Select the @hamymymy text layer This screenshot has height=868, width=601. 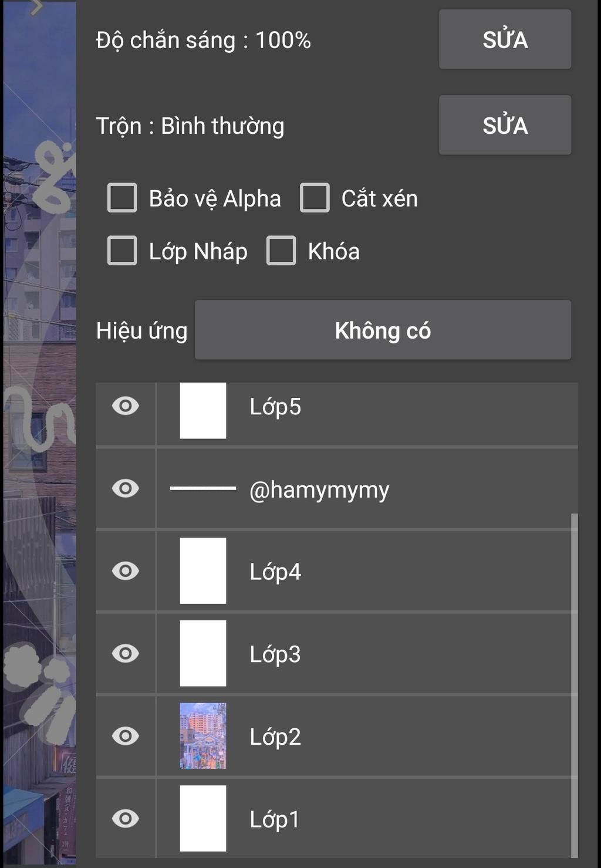coord(319,489)
